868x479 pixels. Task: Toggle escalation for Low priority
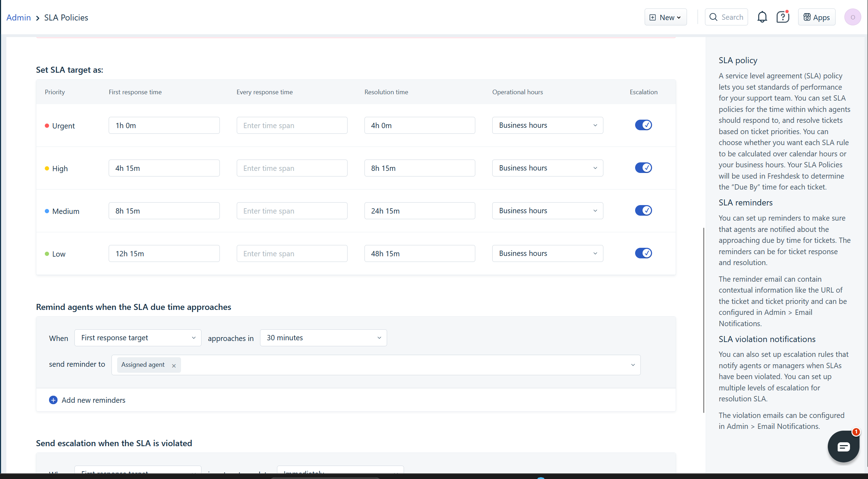coord(643,253)
